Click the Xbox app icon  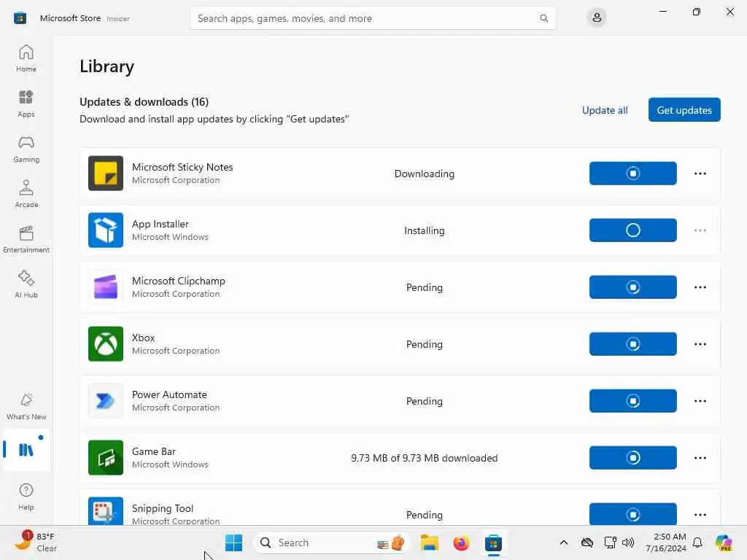106,344
